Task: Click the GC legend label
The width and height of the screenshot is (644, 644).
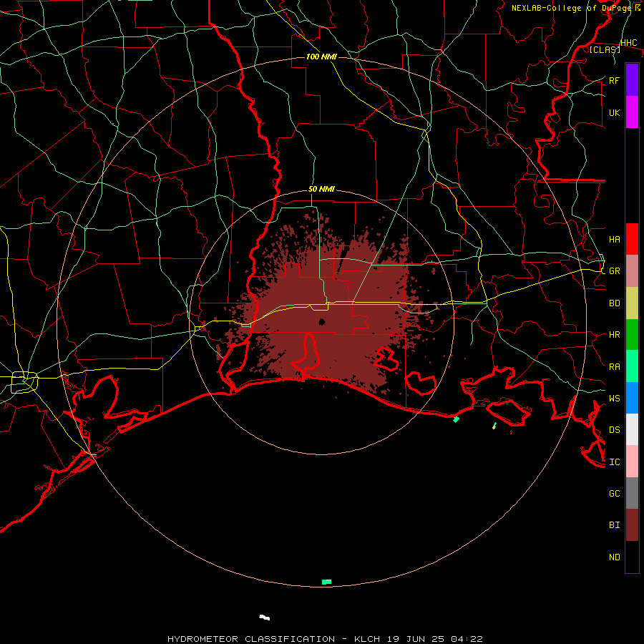Action: pos(614,493)
